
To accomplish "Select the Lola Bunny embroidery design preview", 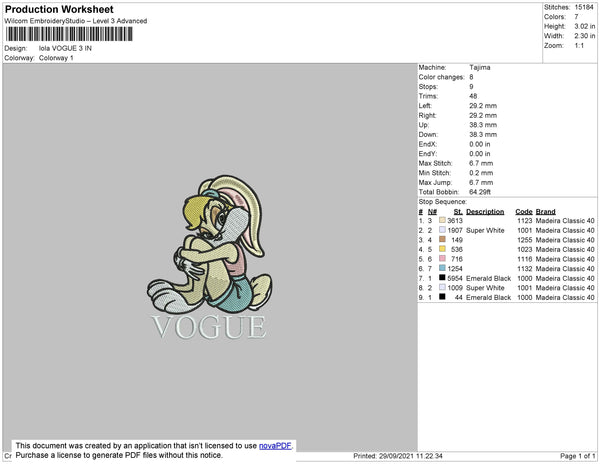I will tap(210, 245).
